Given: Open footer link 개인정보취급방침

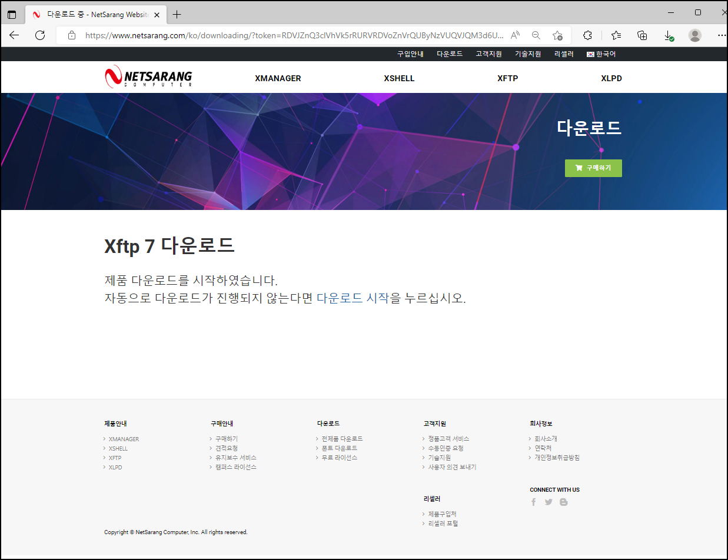Looking at the screenshot, I should [557, 458].
